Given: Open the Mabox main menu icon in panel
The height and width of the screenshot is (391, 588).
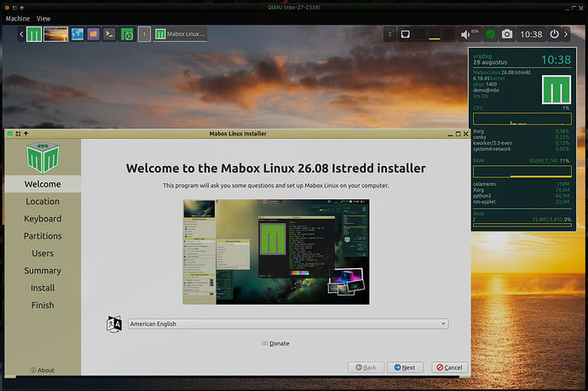Looking at the screenshot, I should (x=34, y=34).
